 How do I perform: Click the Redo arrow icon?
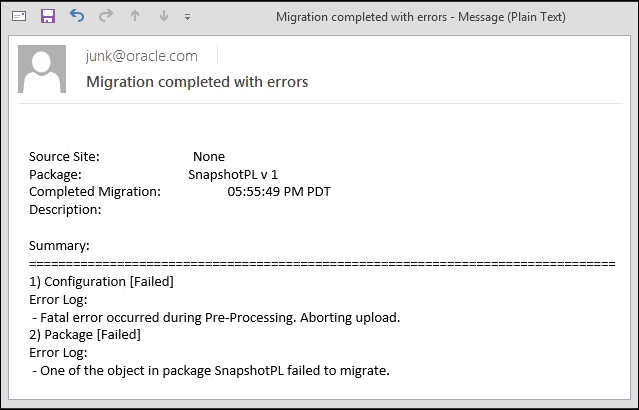106,17
